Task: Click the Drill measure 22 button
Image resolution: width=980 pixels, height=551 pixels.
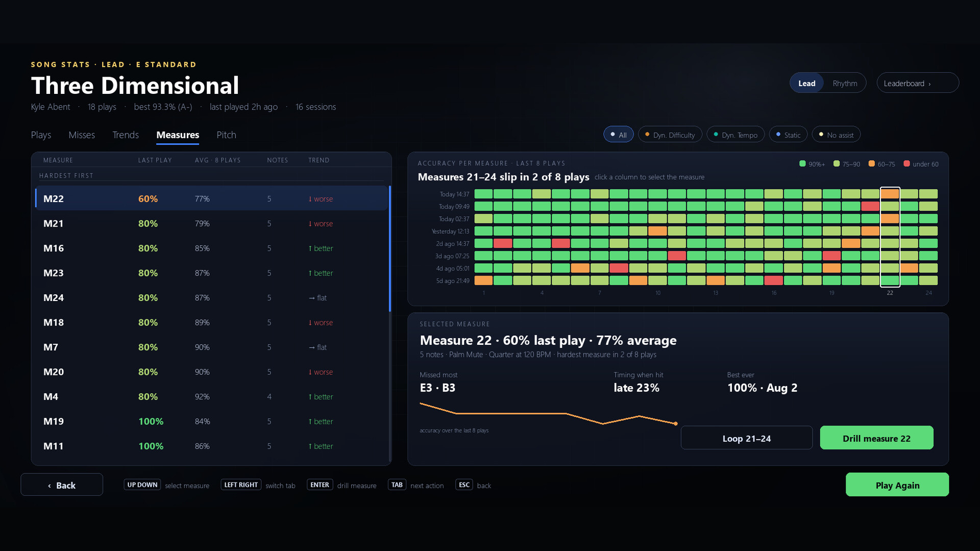Action: coord(876,438)
